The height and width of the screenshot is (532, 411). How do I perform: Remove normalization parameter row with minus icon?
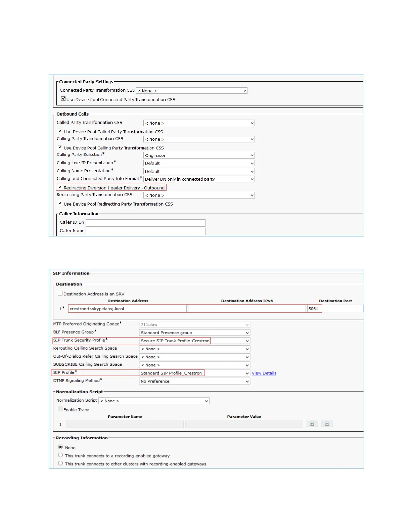pos(327,424)
